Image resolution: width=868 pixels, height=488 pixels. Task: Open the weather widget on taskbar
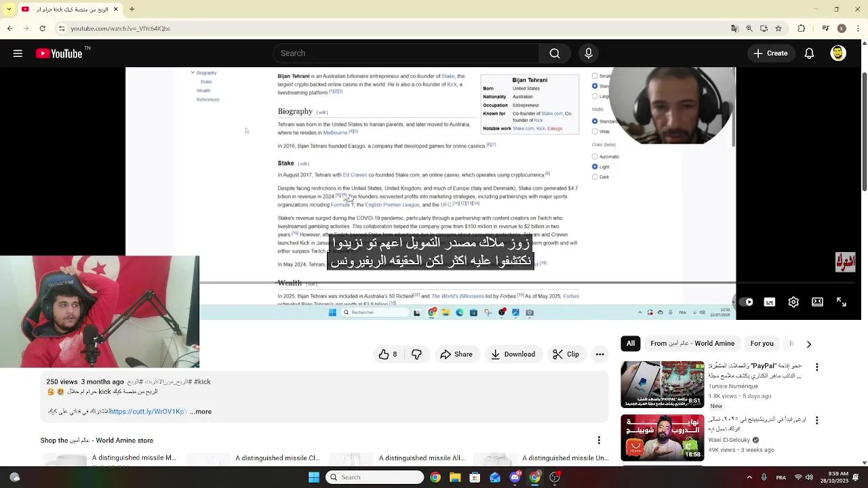(15, 477)
